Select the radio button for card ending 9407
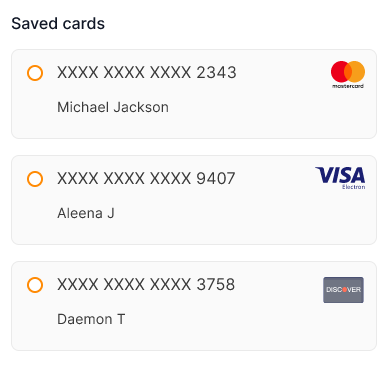This screenshot has width=387, height=381. click(35, 179)
